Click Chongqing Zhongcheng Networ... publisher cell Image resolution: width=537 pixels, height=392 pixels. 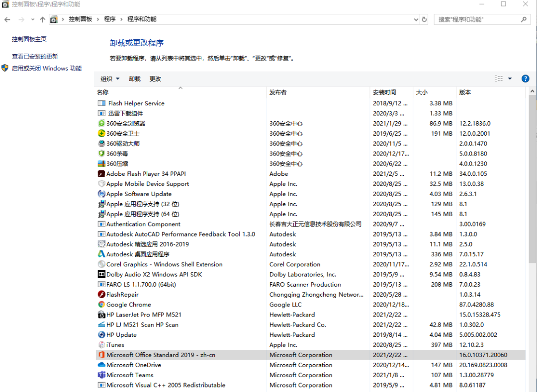pyautogui.click(x=316, y=295)
